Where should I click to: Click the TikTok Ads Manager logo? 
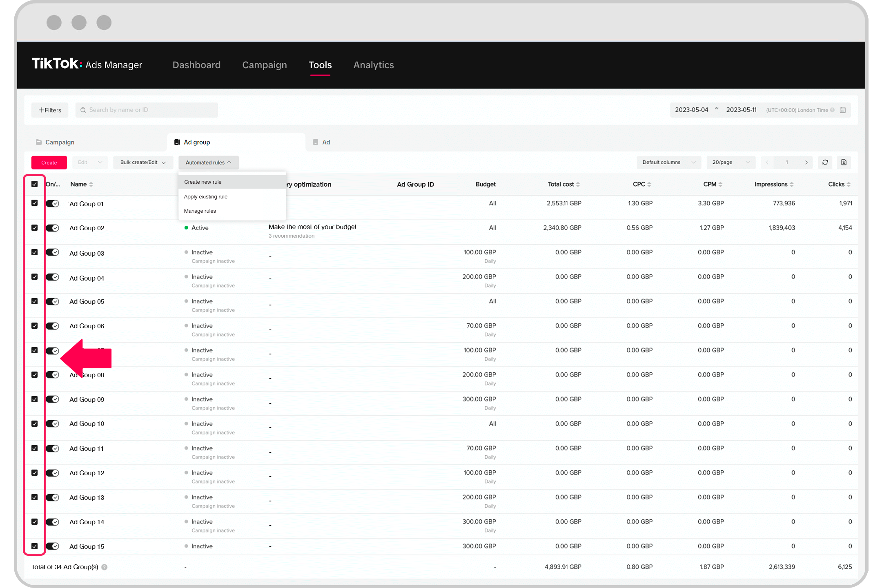click(x=87, y=65)
